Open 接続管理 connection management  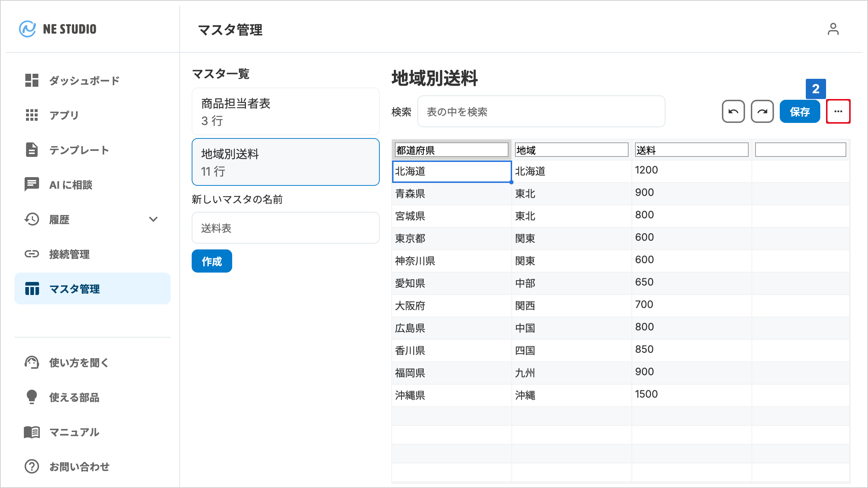[92, 254]
